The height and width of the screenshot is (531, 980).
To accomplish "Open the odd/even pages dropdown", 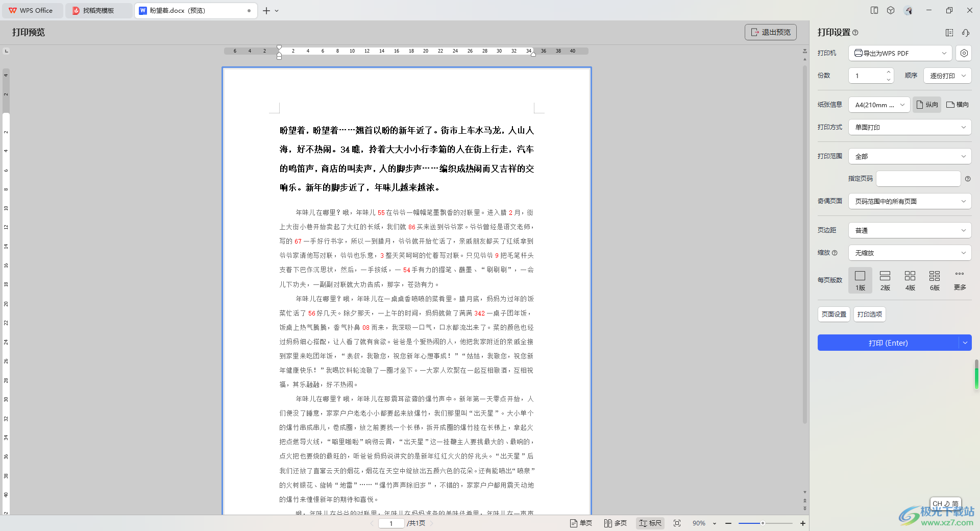I will pos(910,201).
